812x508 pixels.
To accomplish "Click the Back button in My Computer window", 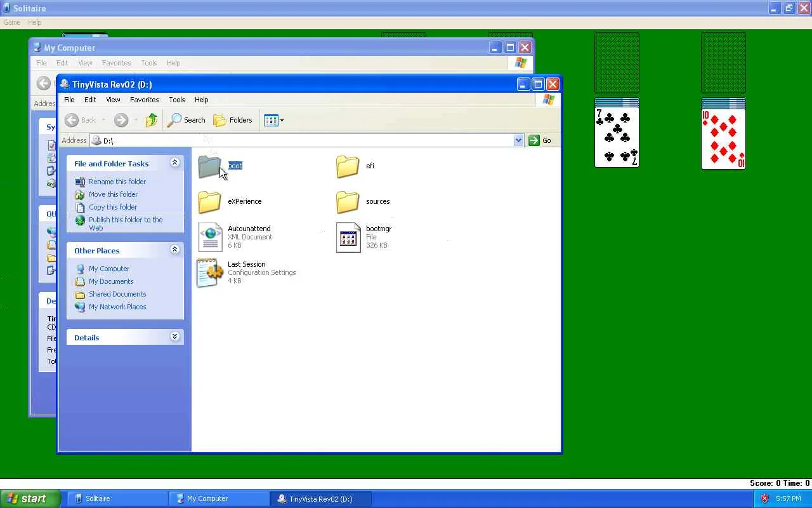I will pos(43,83).
